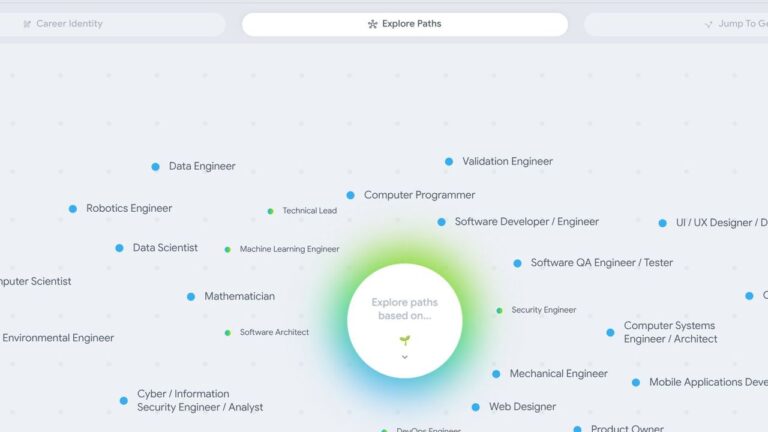Open the 'Explore paths based on...' selector
Screen dimensions: 768x432
tap(405, 321)
